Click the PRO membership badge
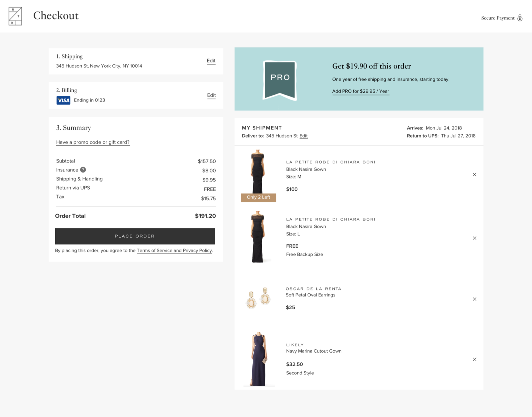 click(280, 81)
